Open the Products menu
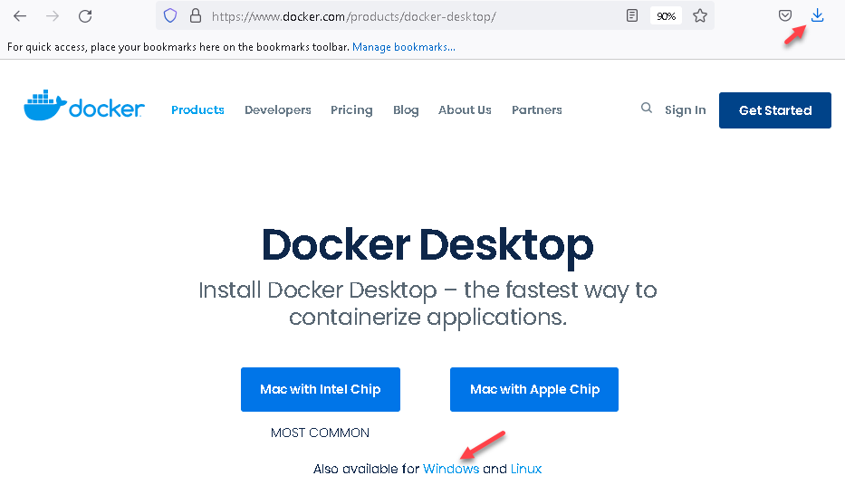 pyautogui.click(x=197, y=109)
